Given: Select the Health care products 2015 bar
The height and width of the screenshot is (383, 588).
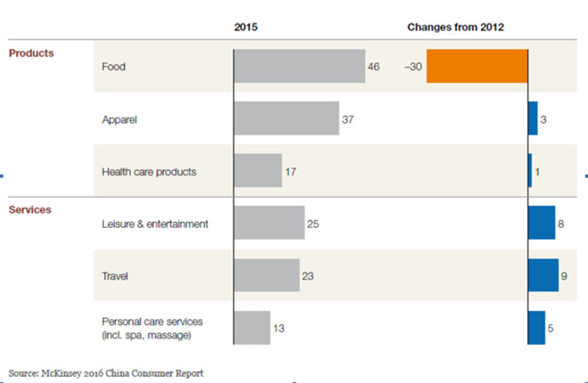Looking at the screenshot, I should [257, 170].
